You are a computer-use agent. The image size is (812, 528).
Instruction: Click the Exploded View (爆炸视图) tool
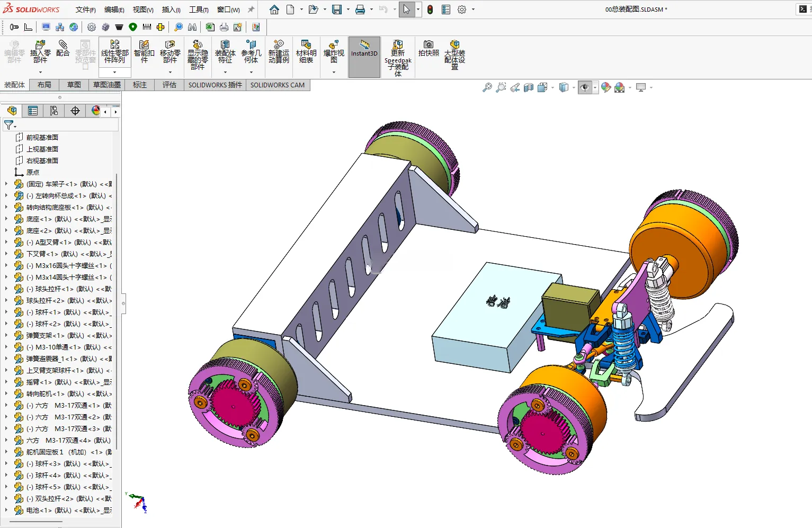click(x=334, y=52)
